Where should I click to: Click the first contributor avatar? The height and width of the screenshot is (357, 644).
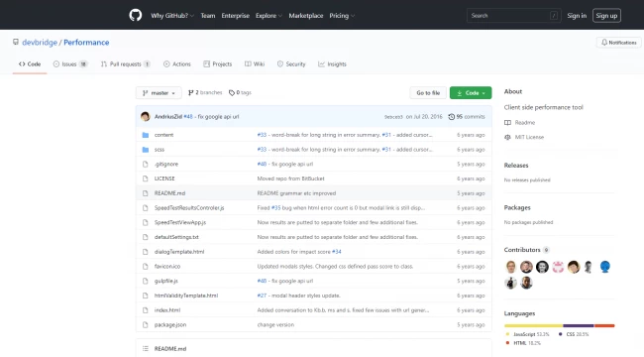coord(510,267)
